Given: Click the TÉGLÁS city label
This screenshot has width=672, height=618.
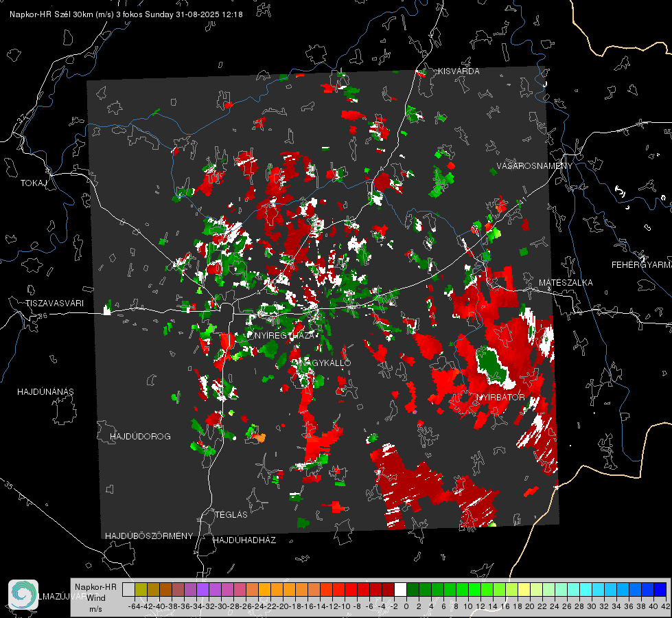Looking at the screenshot, I should pyautogui.click(x=231, y=514).
